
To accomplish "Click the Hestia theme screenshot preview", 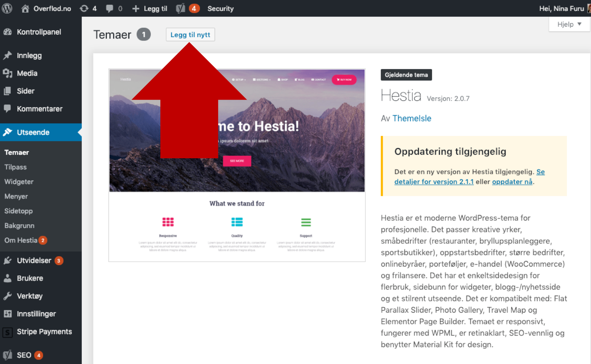I will (237, 165).
